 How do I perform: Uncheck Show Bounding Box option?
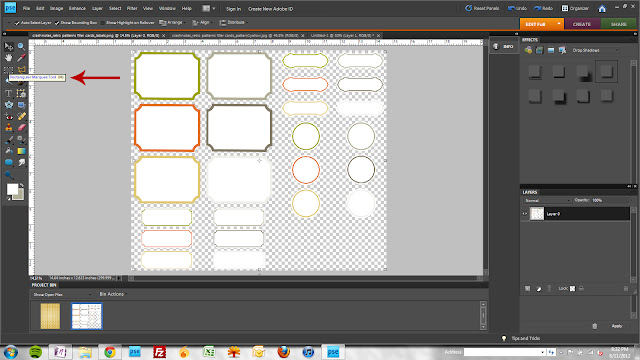(x=57, y=23)
